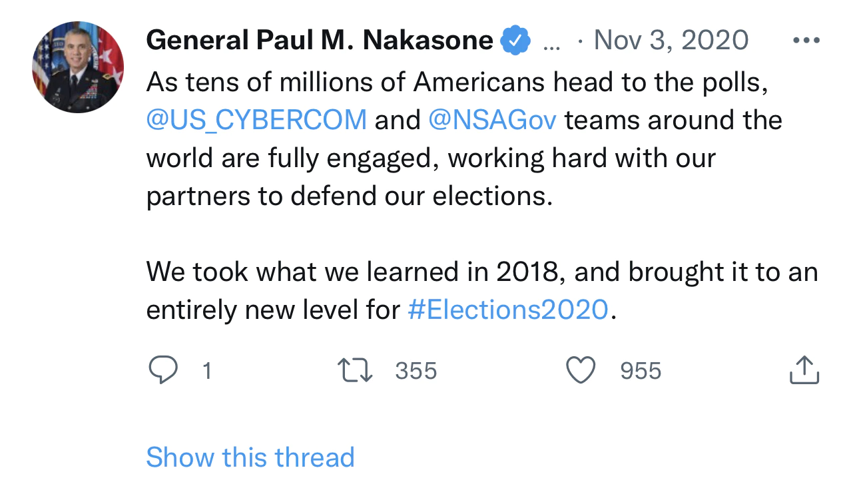Expand the conversation with Show this thread

(250, 457)
